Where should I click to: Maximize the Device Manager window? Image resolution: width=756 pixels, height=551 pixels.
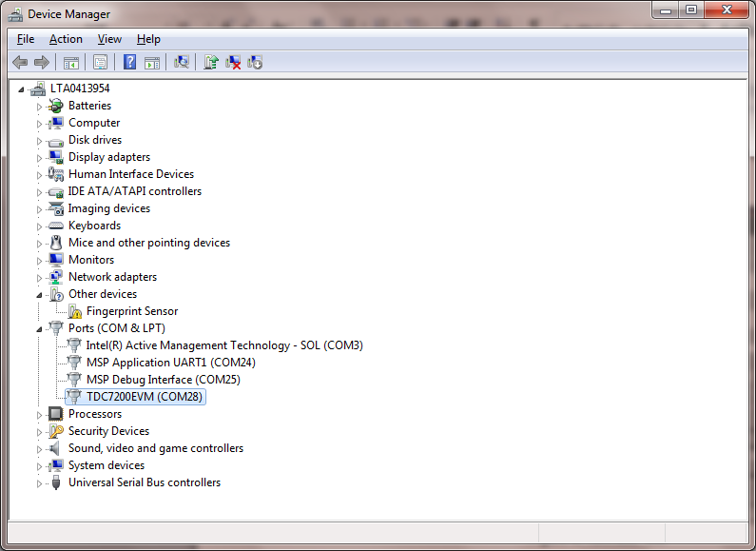pyautogui.click(x=691, y=10)
